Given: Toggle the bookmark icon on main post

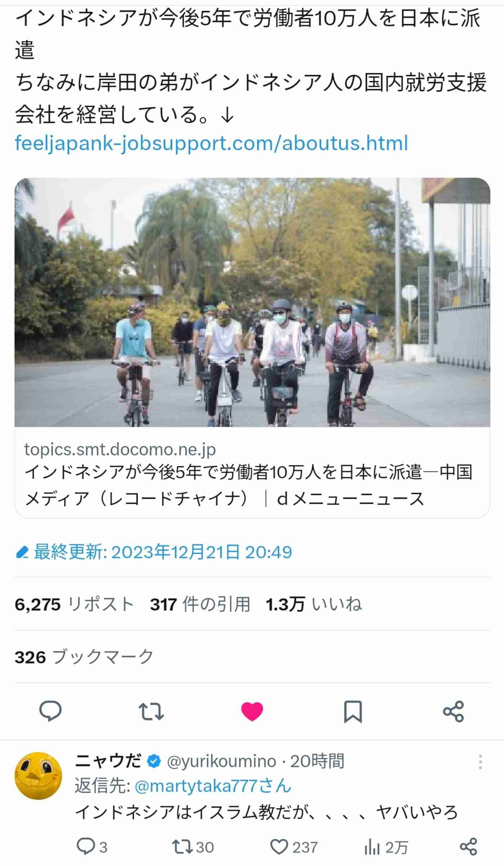Looking at the screenshot, I should (353, 712).
